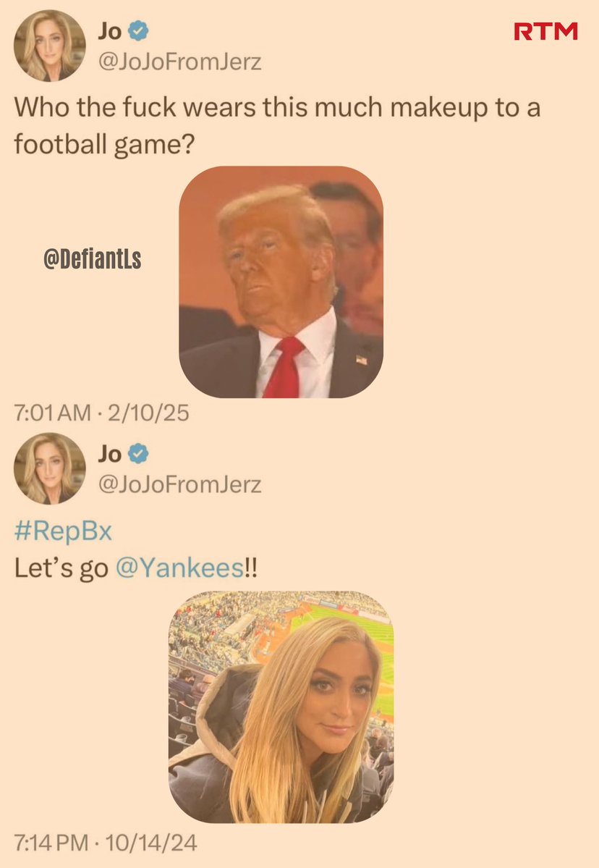Click the 2/10/25 date on the first tweet

[148, 413]
